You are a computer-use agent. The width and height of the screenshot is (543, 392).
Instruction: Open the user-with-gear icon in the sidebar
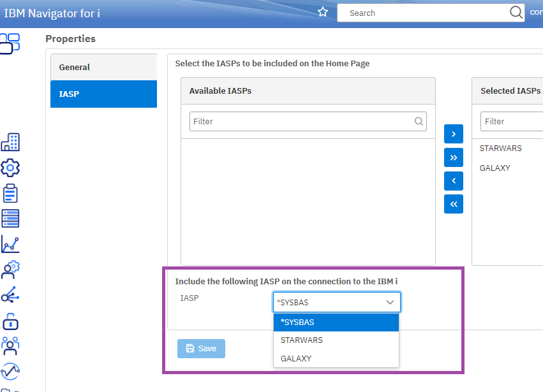[x=10, y=270]
